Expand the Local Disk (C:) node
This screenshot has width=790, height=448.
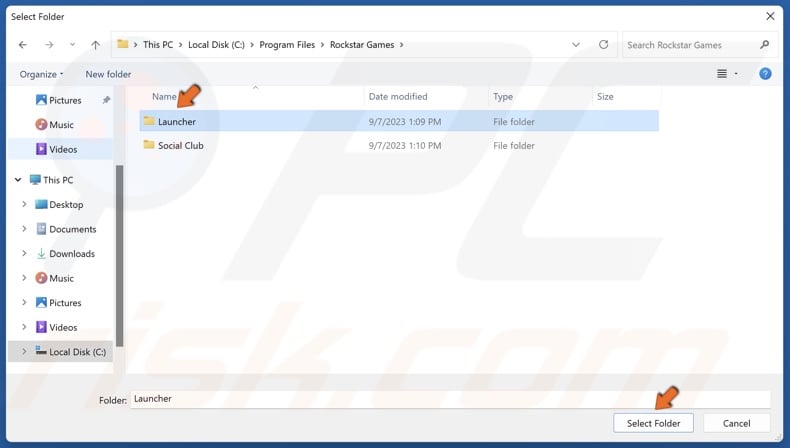[24, 352]
